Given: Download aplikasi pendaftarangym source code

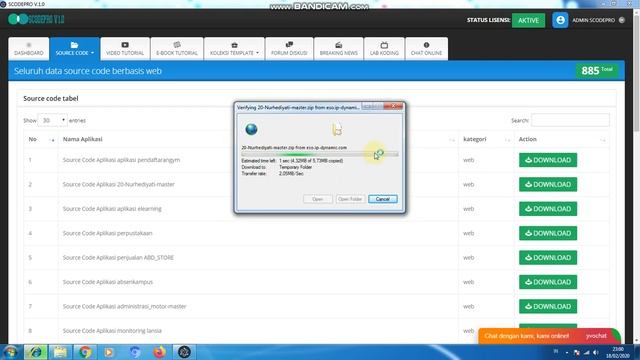Looking at the screenshot, I should pos(548,160).
